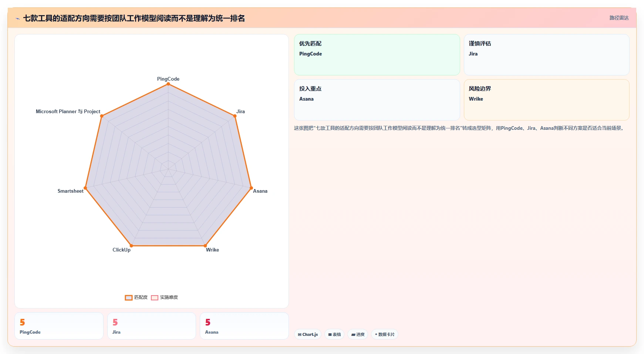644x354 pixels.
Task: Select the 优先匹配 PingCode card
Action: click(x=377, y=55)
